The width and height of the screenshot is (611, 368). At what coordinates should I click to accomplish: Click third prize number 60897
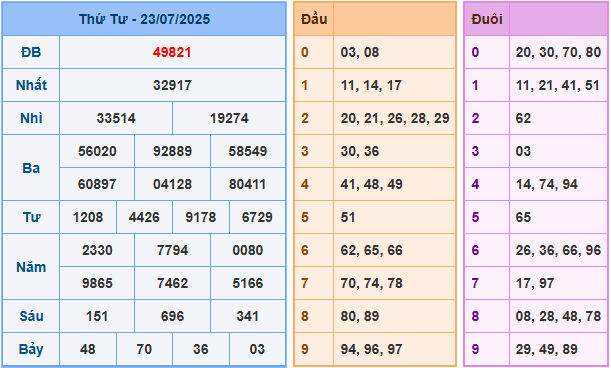click(x=97, y=184)
